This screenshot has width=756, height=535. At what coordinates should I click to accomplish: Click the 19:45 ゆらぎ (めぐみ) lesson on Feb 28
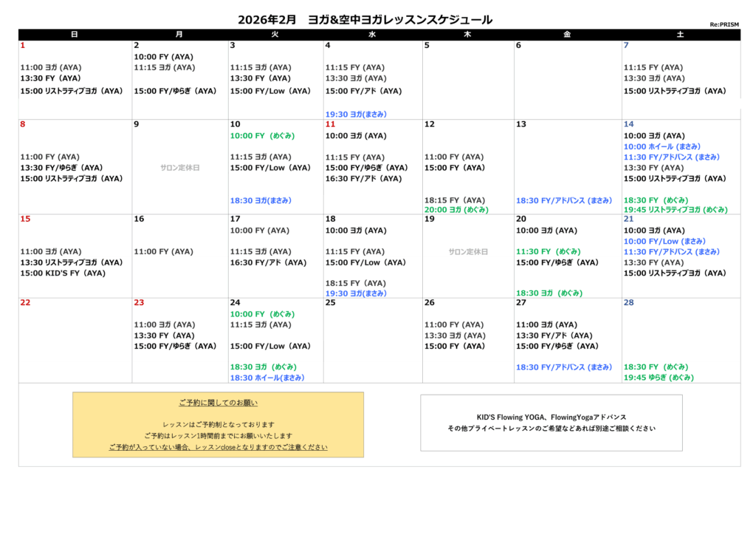[659, 378]
